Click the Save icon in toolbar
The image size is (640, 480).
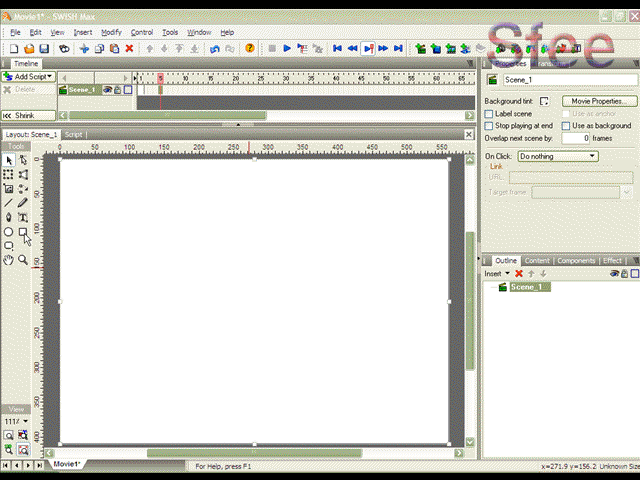pos(44,48)
